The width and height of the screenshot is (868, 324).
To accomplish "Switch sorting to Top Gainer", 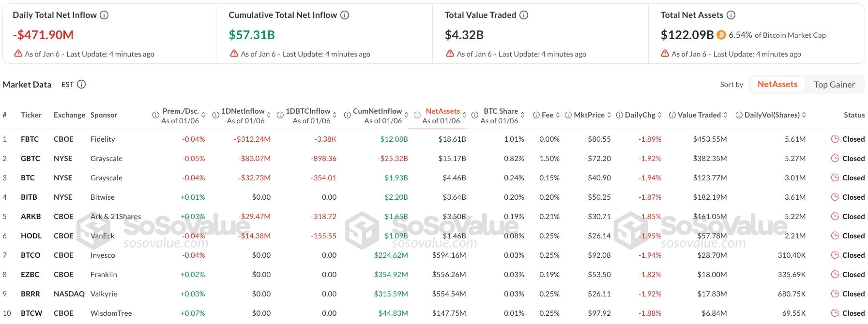I will point(834,85).
